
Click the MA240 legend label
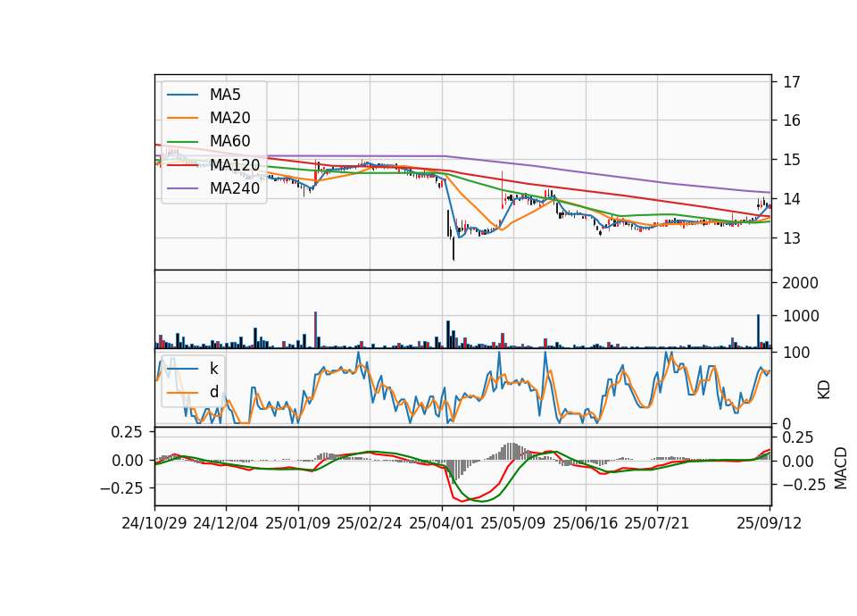(235, 188)
